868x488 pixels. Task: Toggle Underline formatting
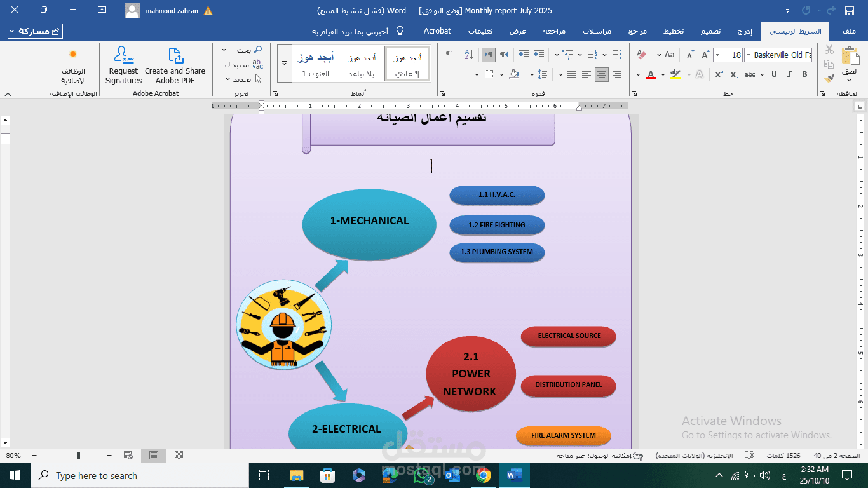pos(774,74)
